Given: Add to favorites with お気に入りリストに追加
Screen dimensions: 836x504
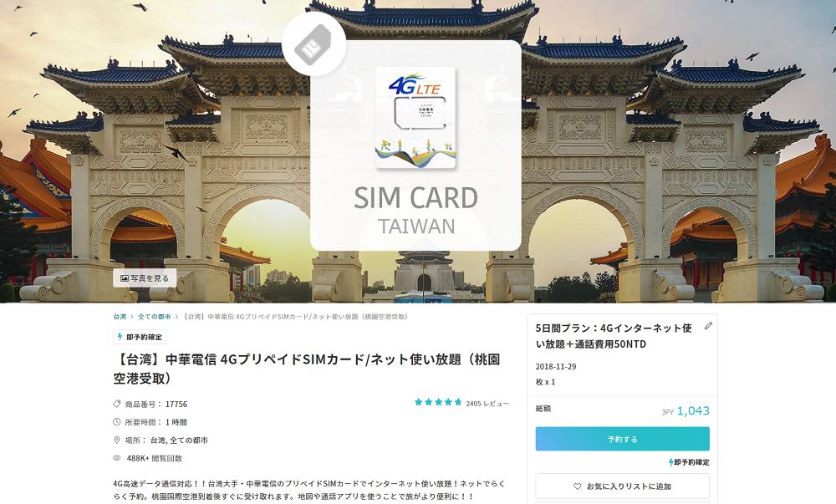Looking at the screenshot, I should point(622,486).
